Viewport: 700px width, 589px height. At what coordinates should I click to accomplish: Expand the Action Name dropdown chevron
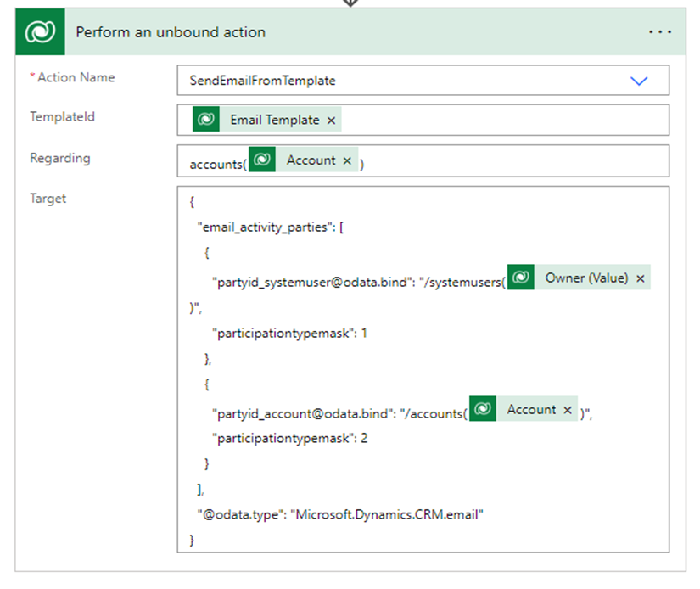point(639,81)
